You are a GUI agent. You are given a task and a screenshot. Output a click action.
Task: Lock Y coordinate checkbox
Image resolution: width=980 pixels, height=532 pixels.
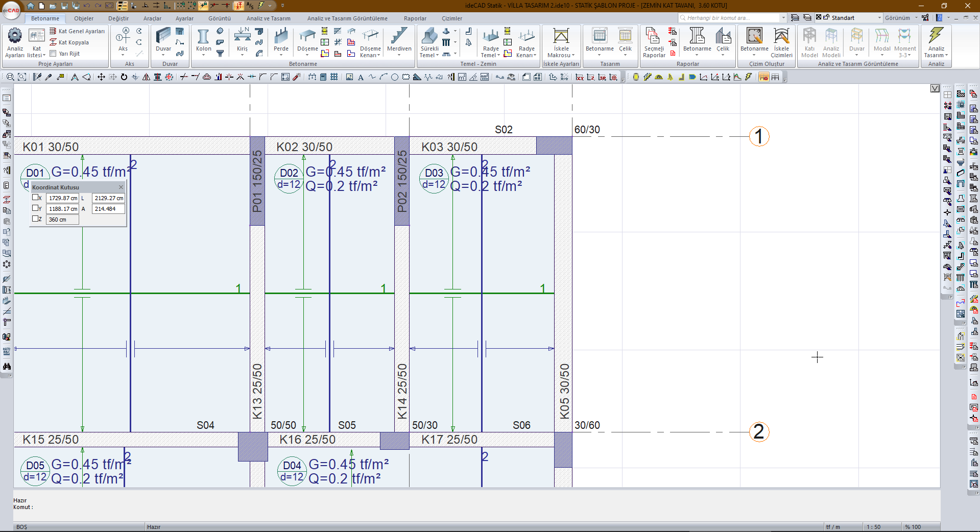(35, 208)
